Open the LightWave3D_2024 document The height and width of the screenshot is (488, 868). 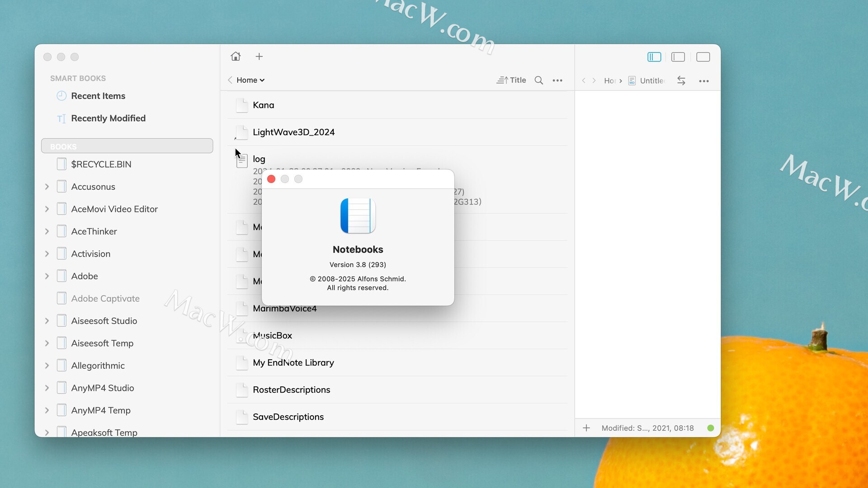(x=397, y=132)
